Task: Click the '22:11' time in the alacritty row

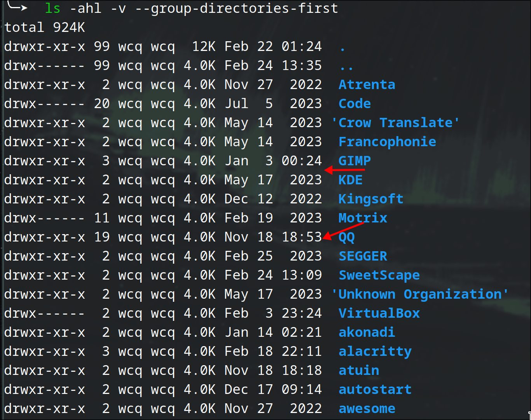Action: point(302,351)
